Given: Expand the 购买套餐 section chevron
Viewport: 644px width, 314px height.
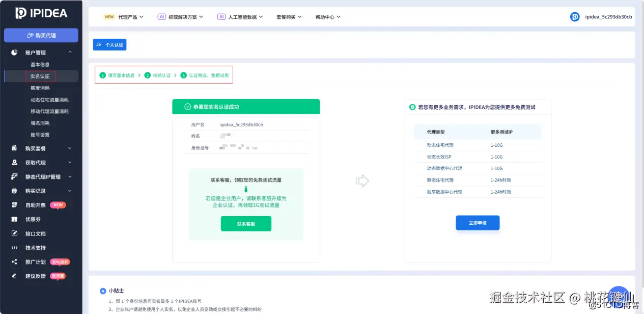Looking at the screenshot, I should coord(70,148).
